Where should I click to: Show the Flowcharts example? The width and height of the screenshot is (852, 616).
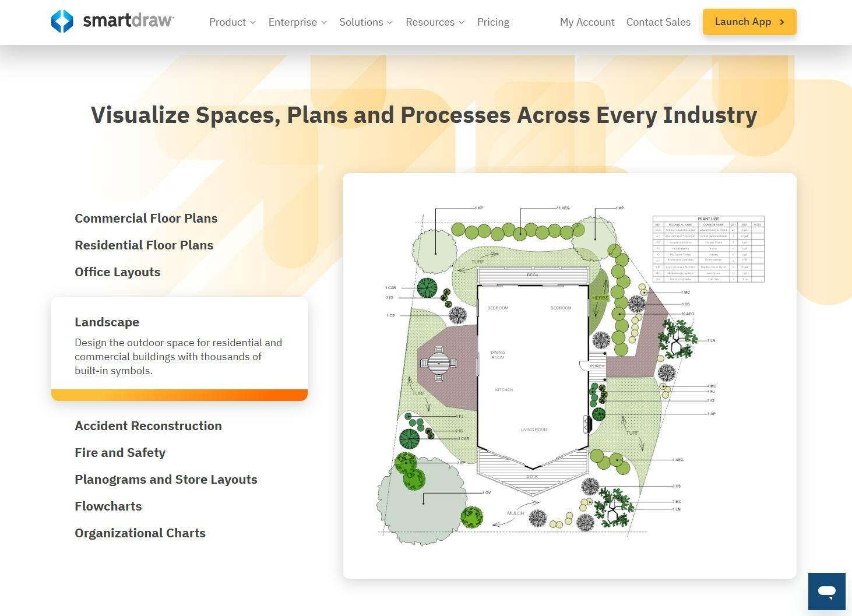click(x=108, y=506)
